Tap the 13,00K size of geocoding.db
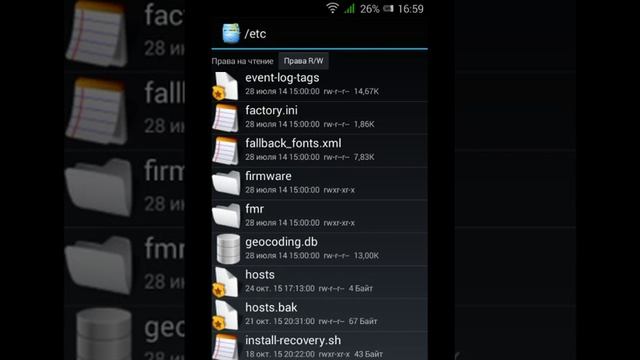The image size is (640, 360). click(x=366, y=256)
